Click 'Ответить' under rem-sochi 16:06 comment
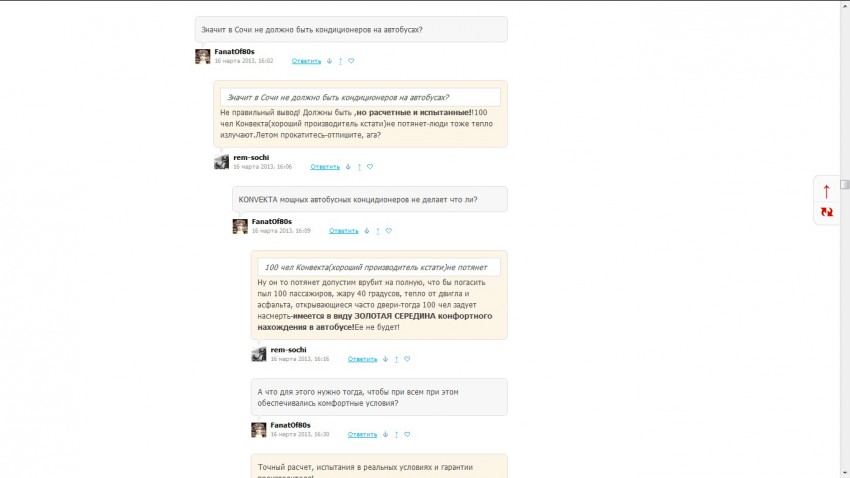This screenshot has height=478, width=850. click(325, 166)
